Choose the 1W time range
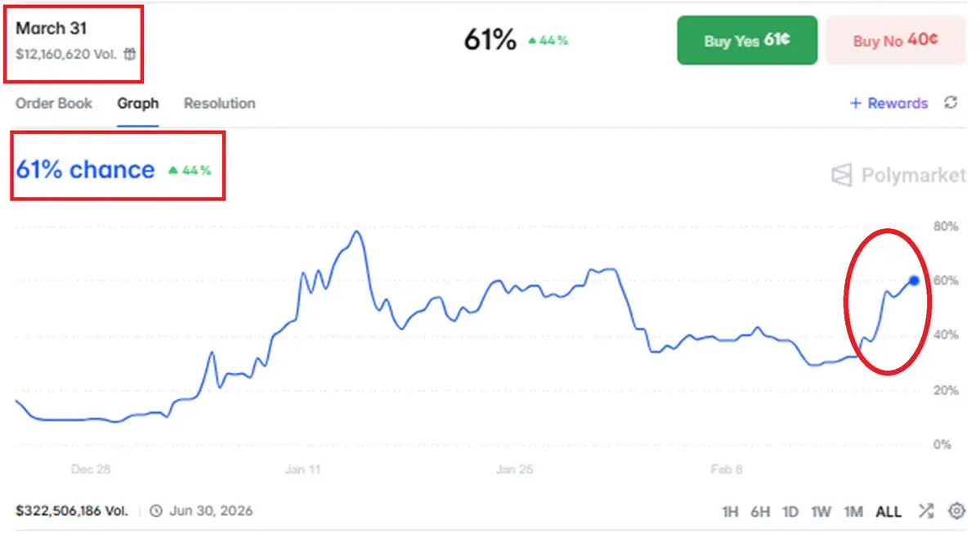Image resolution: width=980 pixels, height=534 pixels. [x=821, y=512]
